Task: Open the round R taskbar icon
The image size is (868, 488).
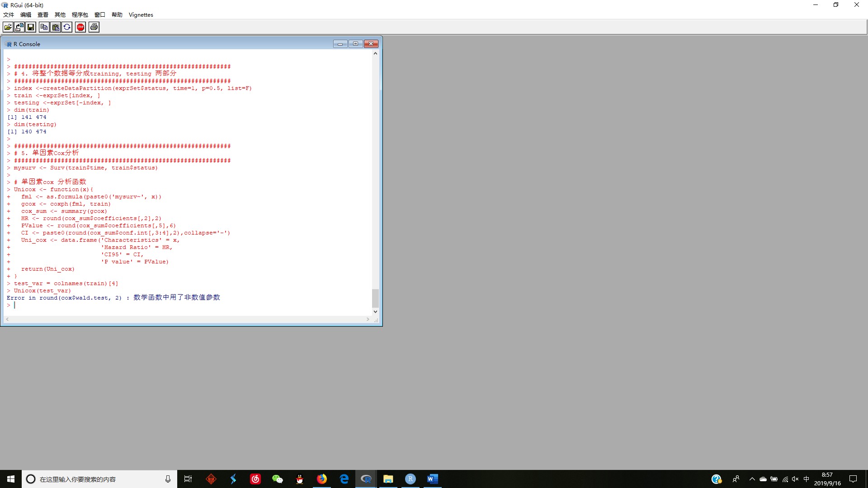Action: pyautogui.click(x=410, y=479)
